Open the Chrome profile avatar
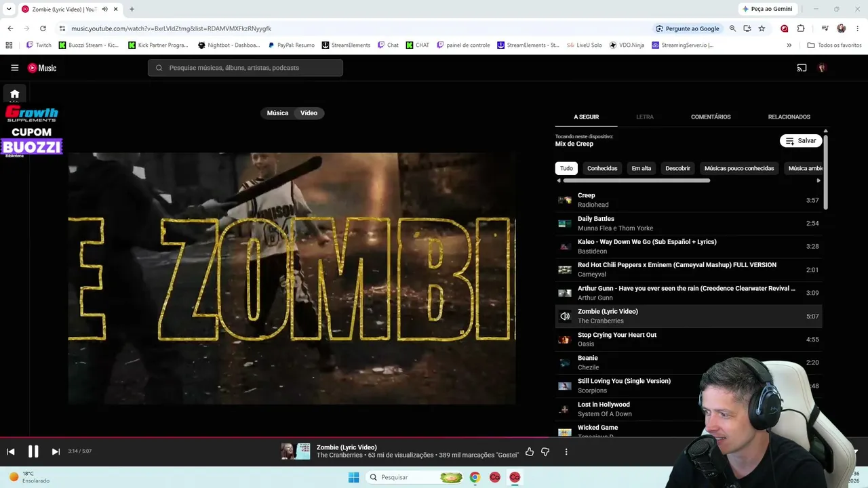This screenshot has height=488, width=868. pos(841,28)
